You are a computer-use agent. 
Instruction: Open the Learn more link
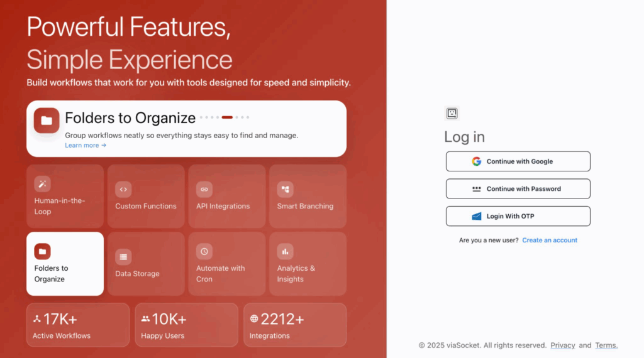(x=86, y=145)
